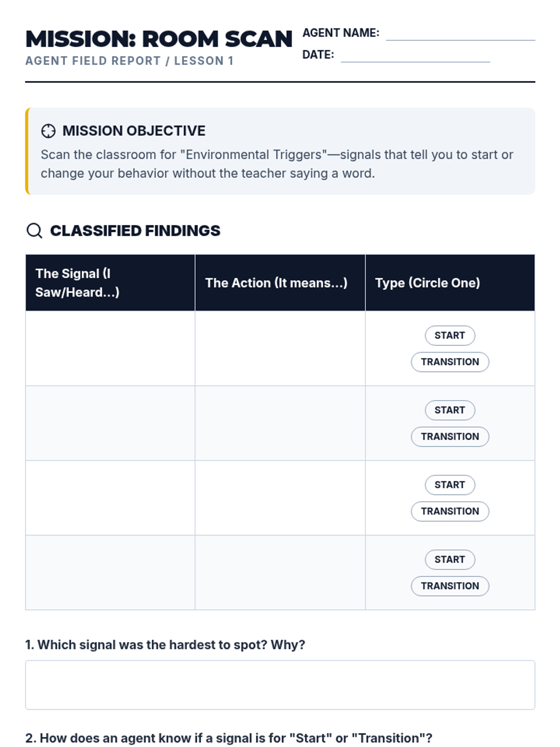This screenshot has width=560, height=747.
Task: Select TRANSITION pill in first table row
Action: coord(450,362)
